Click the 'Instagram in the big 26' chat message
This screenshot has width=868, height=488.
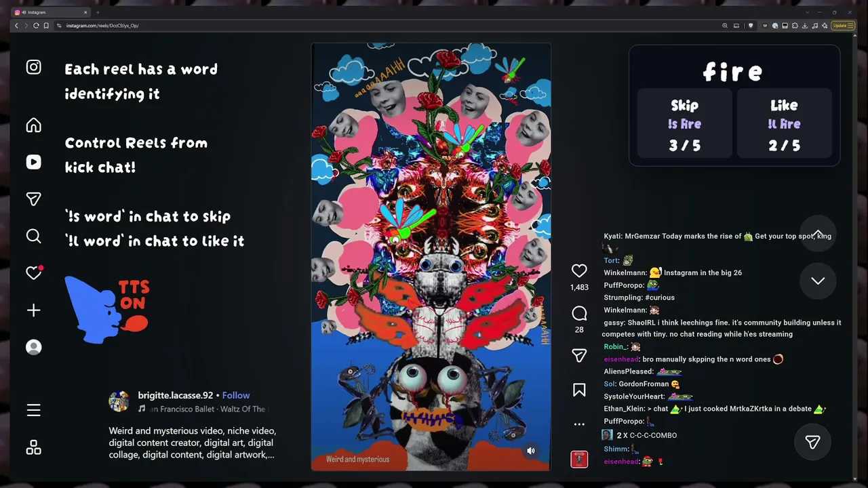[x=703, y=273]
